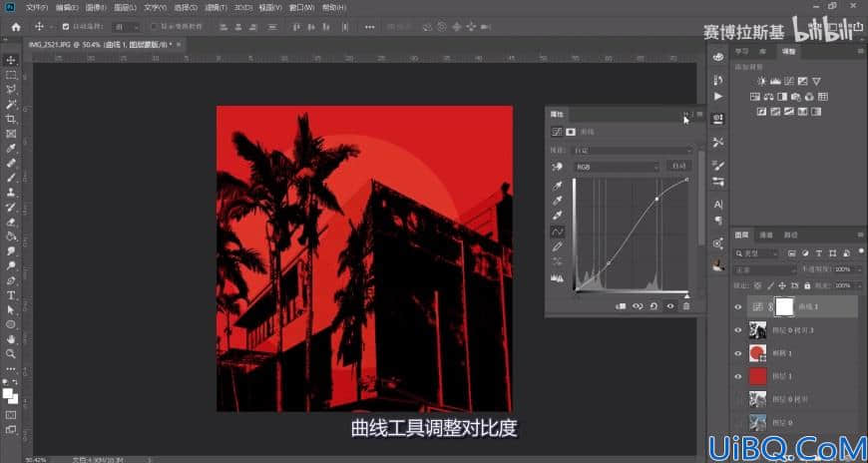This screenshot has width=868, height=463.
Task: Select the Magic Wand tool
Action: 11,104
